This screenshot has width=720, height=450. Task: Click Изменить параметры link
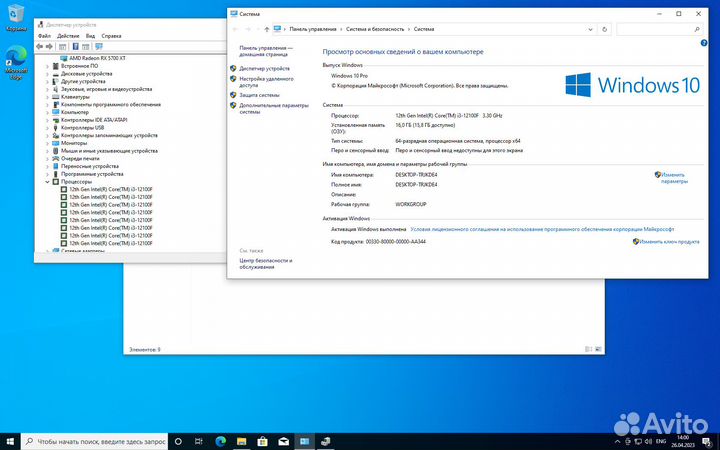coord(674,178)
